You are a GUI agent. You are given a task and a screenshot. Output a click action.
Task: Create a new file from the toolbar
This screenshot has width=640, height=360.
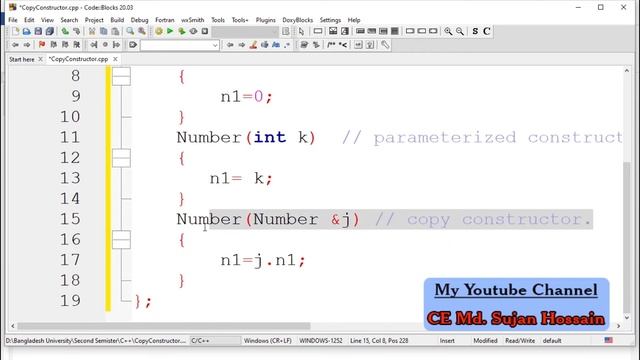(x=15, y=31)
